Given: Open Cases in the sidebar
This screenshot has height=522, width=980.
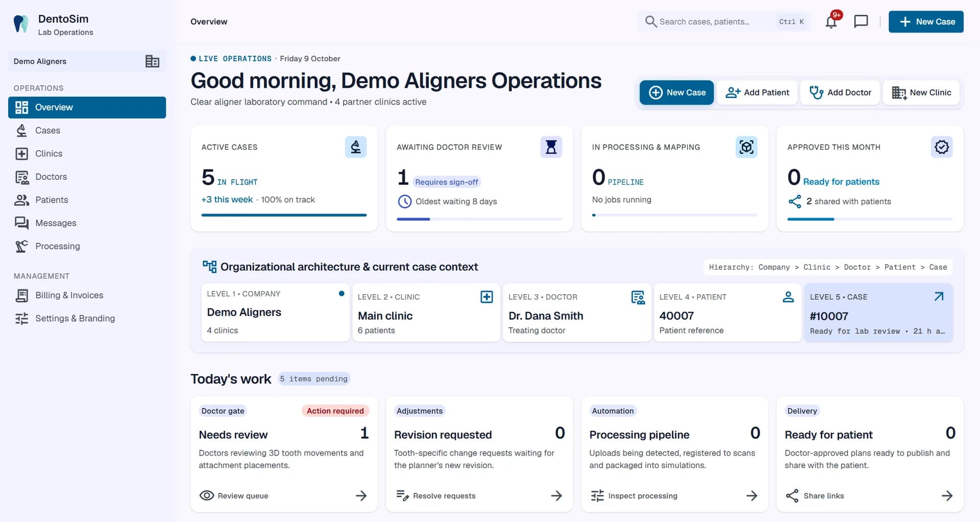Looking at the screenshot, I should pos(87,131).
